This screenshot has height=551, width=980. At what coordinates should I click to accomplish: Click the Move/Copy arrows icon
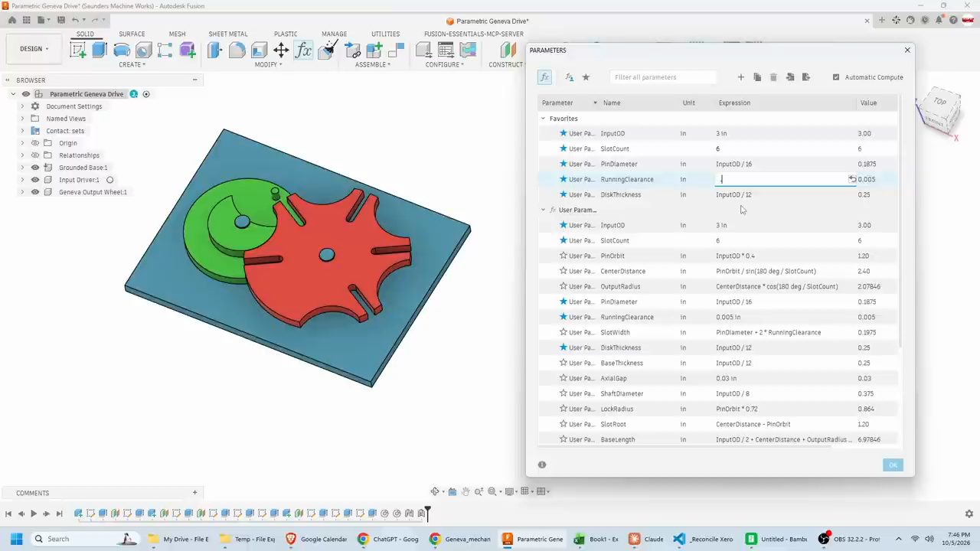[x=281, y=51]
